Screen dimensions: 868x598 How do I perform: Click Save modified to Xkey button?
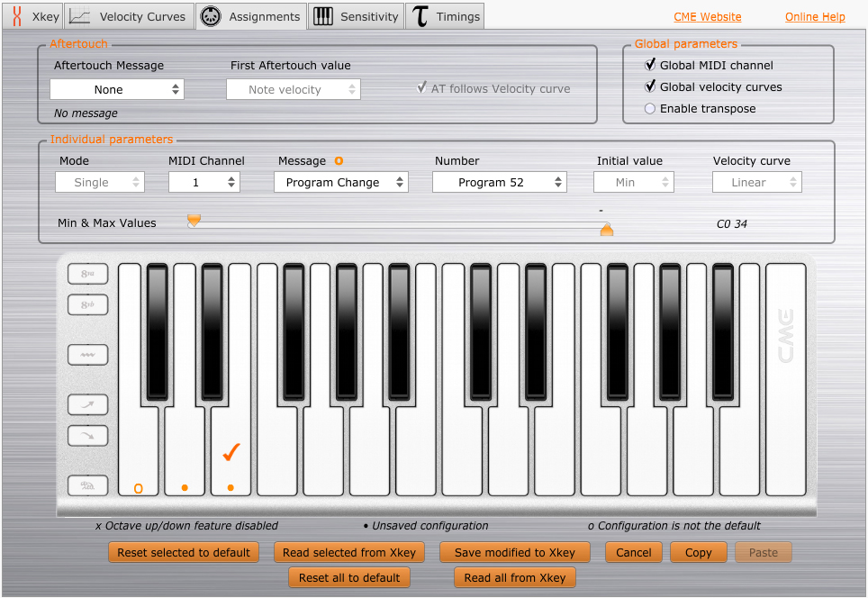(x=514, y=552)
